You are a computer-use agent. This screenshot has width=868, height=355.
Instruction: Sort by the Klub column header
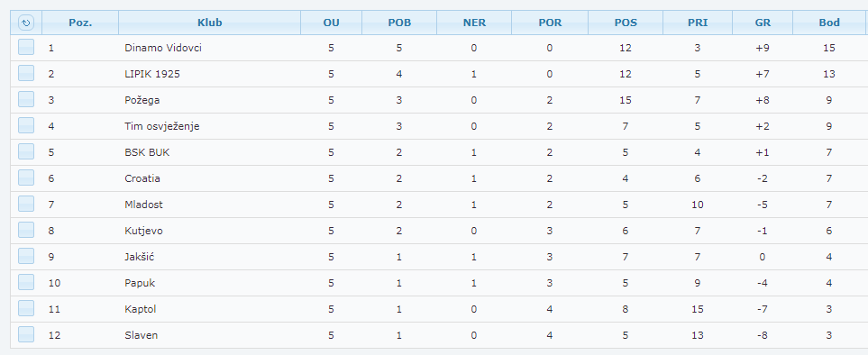tap(210, 23)
